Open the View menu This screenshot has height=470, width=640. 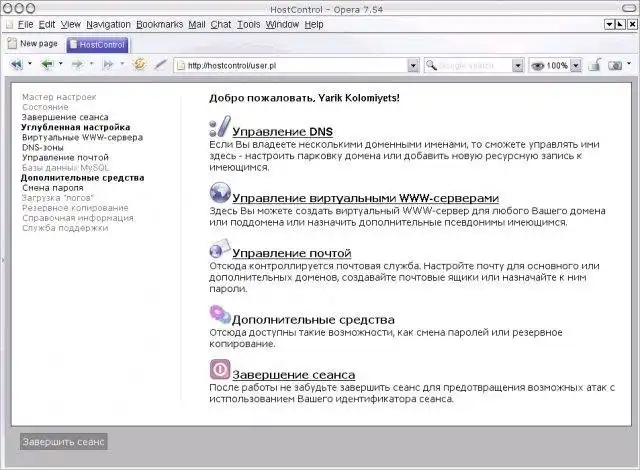coord(71,24)
